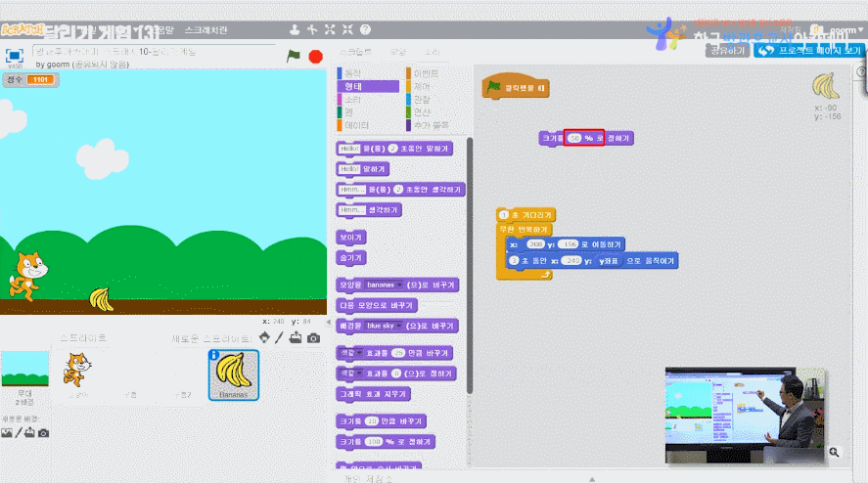
Task: Choose a new backdrop from the library
Action: click(6, 433)
